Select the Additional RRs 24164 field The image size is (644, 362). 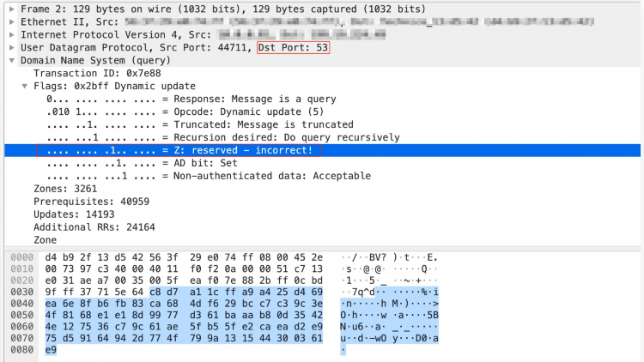point(94,227)
